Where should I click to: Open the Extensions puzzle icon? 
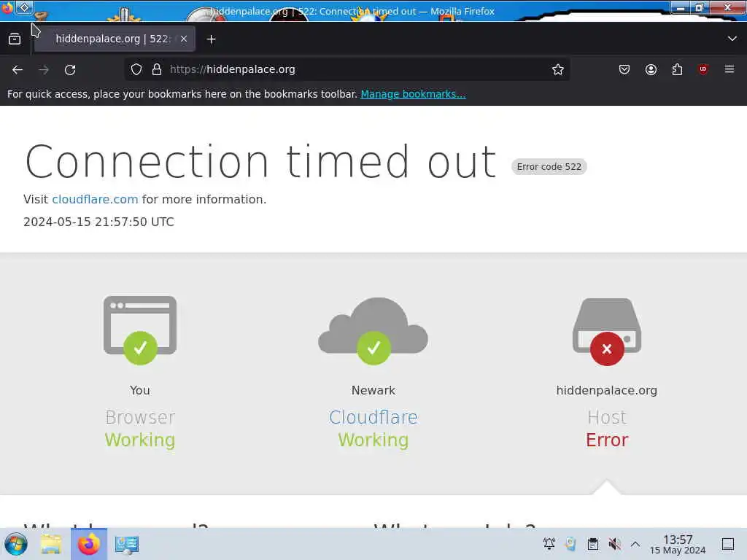pyautogui.click(x=677, y=69)
